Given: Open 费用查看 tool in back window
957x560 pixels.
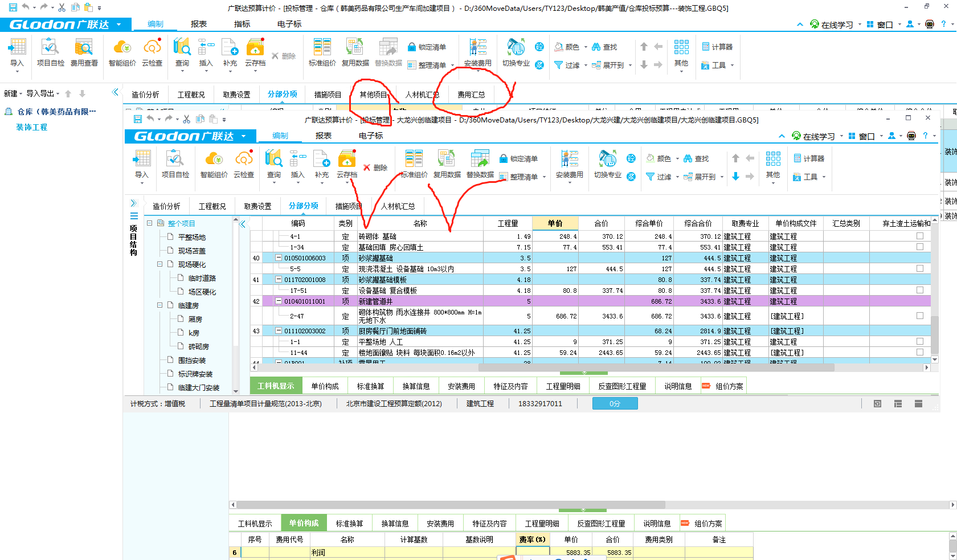Looking at the screenshot, I should [x=84, y=52].
